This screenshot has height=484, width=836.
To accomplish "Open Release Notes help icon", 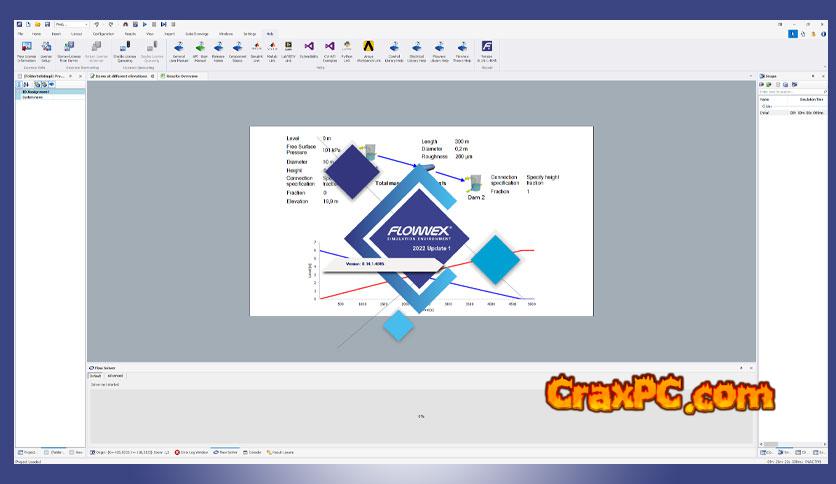I will pyautogui.click(x=219, y=52).
